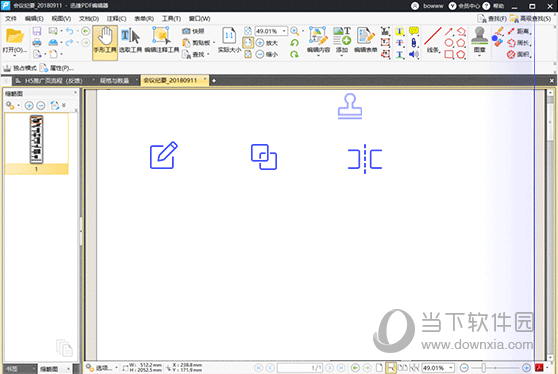Click the blue undo arrow
Viewport: 558px width, 374px height.
point(69,31)
